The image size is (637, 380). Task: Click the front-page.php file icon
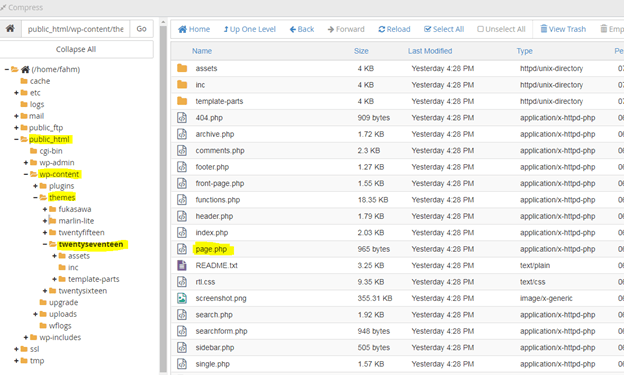pyautogui.click(x=182, y=183)
